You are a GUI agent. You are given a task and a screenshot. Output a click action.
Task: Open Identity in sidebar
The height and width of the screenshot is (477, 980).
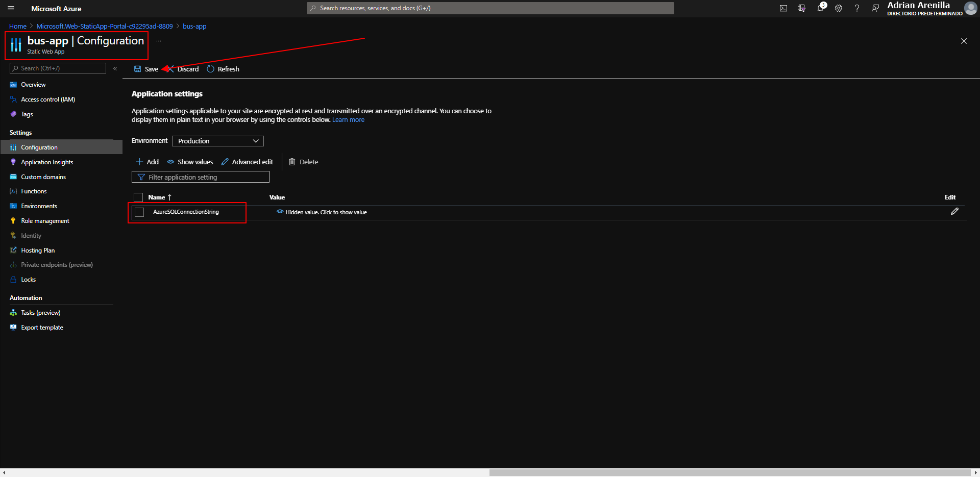click(x=31, y=236)
